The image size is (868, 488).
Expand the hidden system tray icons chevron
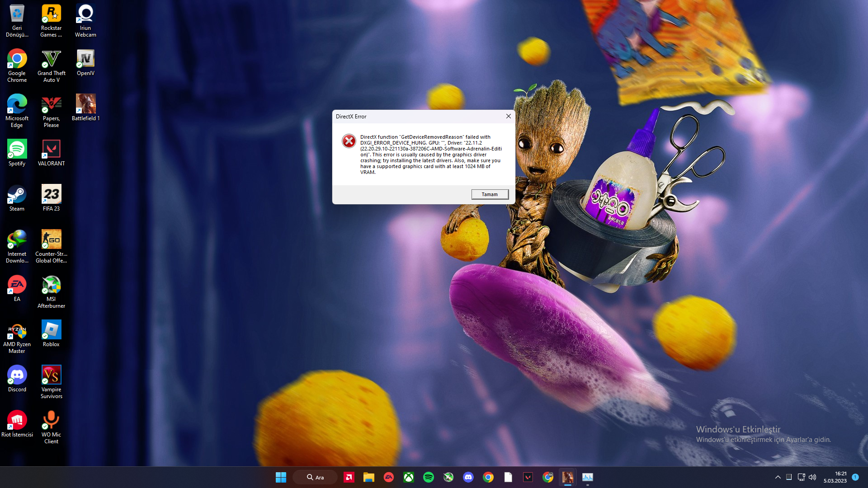pyautogui.click(x=778, y=477)
